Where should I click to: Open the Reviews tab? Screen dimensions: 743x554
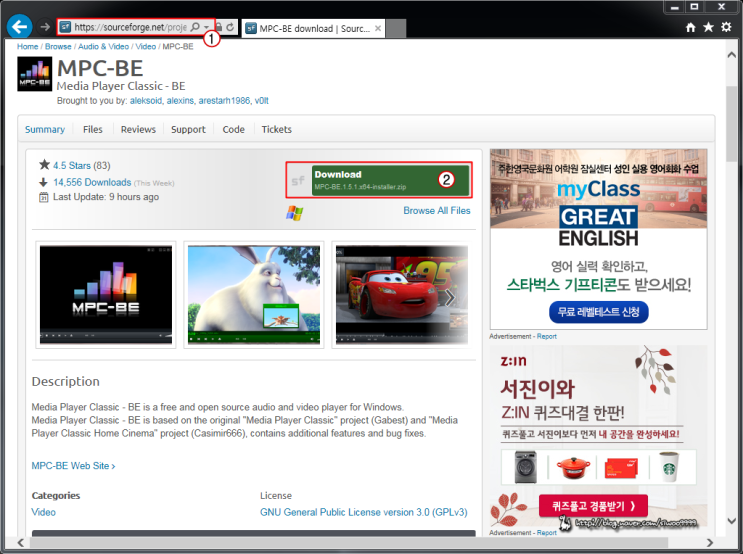pos(138,129)
